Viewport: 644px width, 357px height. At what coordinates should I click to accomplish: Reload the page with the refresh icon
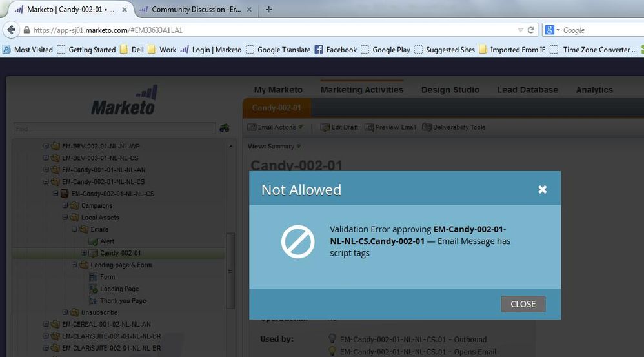point(530,30)
